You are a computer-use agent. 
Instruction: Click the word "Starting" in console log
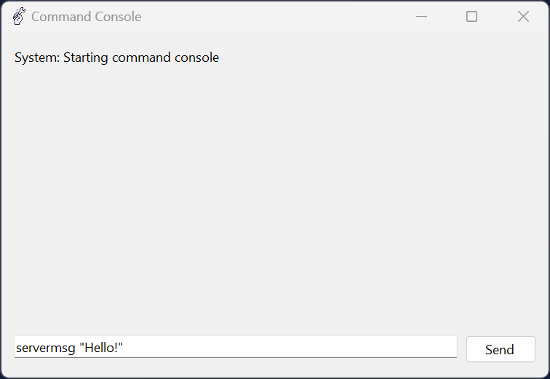tap(85, 58)
